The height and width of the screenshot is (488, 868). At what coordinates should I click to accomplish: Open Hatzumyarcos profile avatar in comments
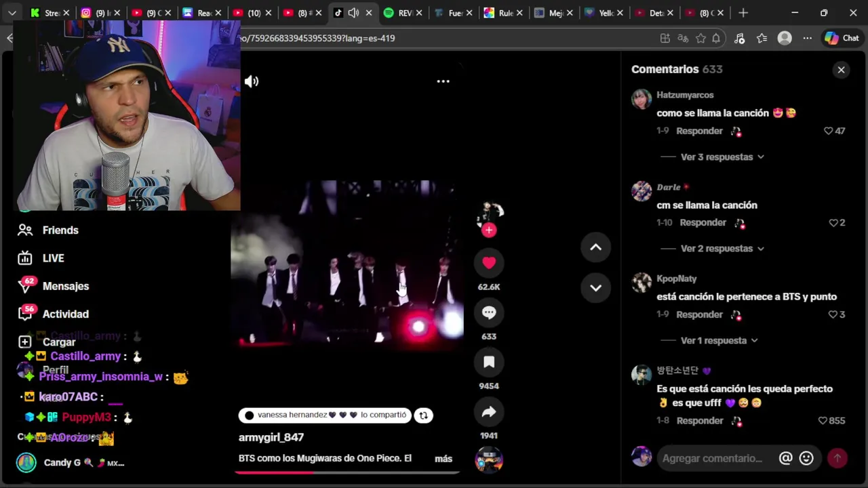[642, 99]
